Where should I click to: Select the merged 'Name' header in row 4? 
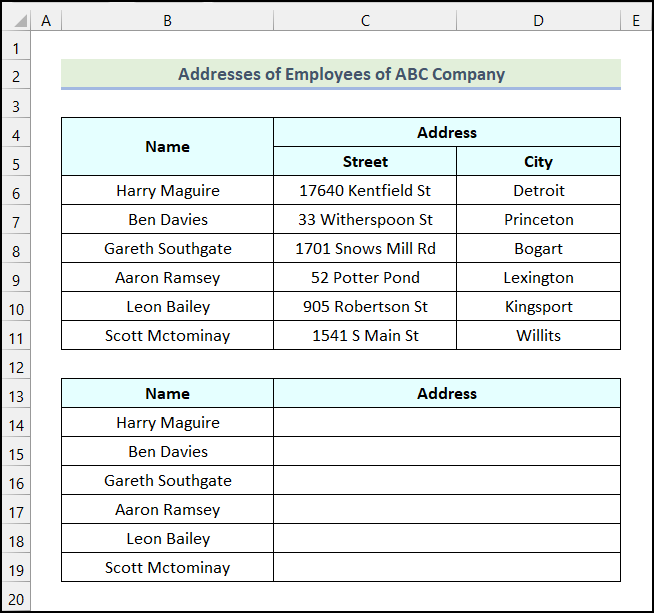pos(167,146)
